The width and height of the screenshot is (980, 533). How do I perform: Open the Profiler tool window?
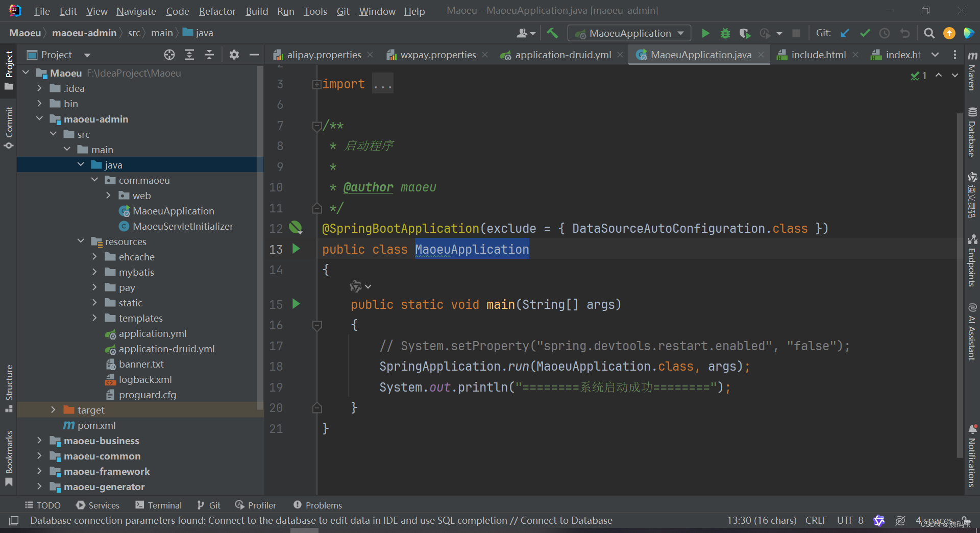pos(255,505)
